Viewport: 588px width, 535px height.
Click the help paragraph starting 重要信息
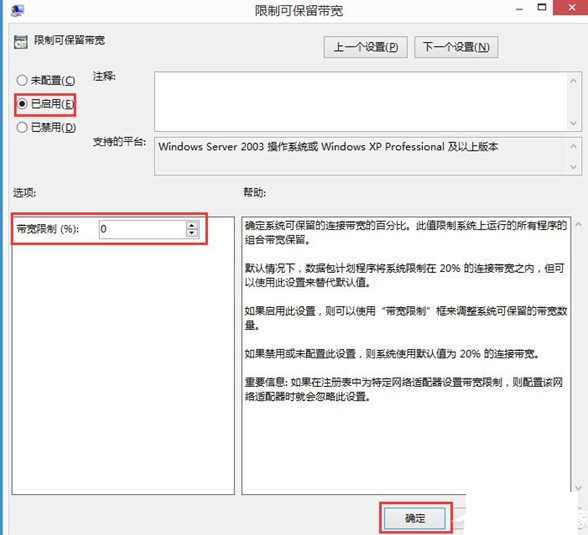click(x=404, y=389)
